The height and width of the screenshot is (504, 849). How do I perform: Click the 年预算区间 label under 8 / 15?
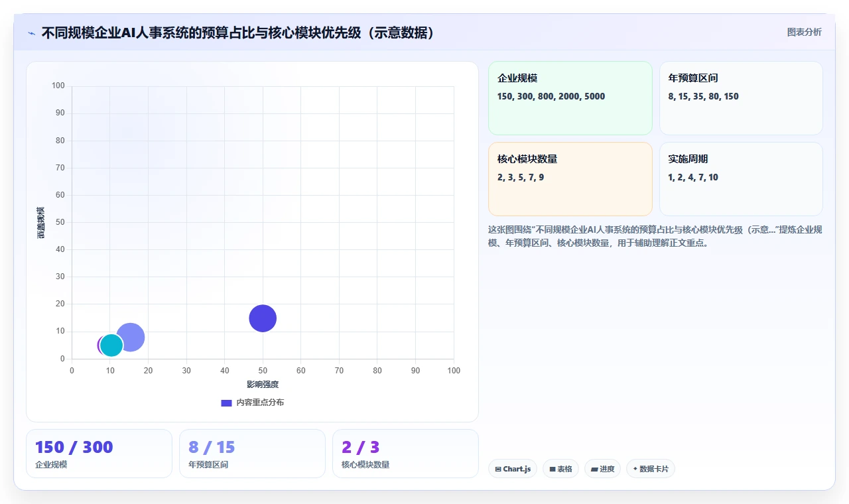point(208,464)
